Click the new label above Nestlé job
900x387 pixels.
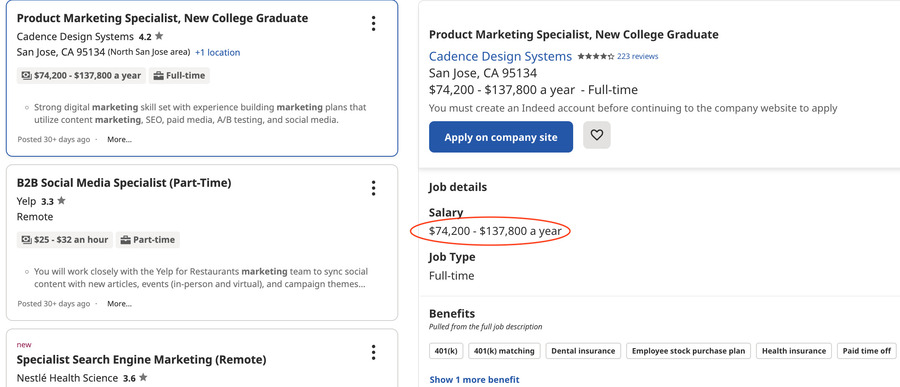[24, 345]
